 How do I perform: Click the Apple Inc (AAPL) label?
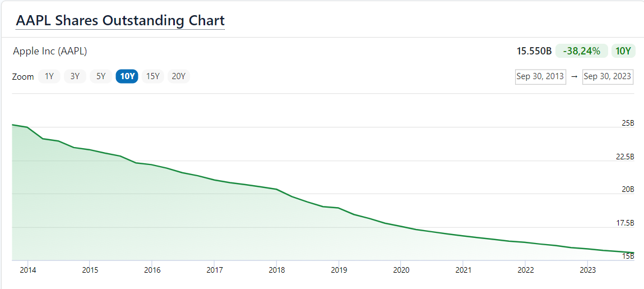[50, 51]
